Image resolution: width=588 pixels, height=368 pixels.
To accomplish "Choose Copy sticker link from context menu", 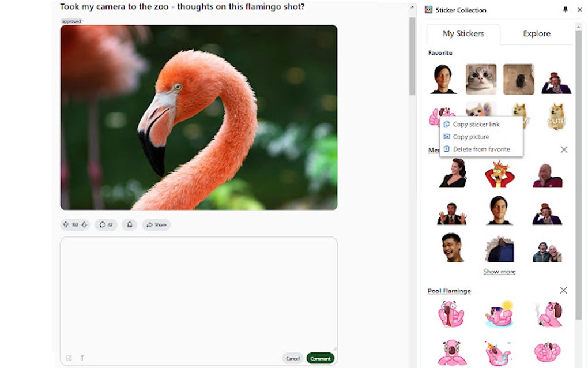I will (481, 124).
